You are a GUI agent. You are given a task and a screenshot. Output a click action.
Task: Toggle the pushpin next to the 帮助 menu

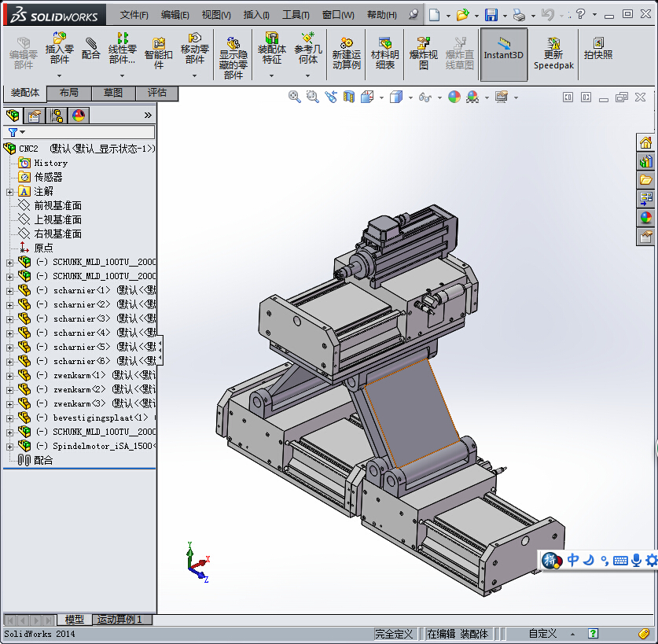point(414,15)
